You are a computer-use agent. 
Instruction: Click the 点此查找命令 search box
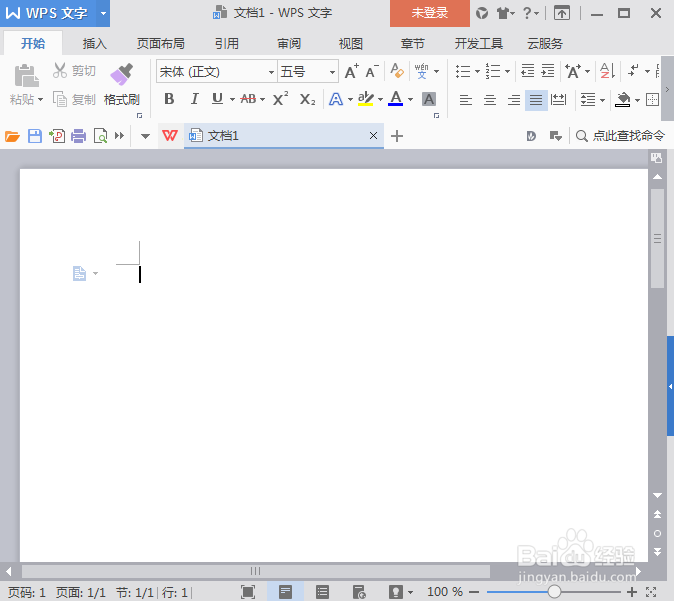[620, 136]
